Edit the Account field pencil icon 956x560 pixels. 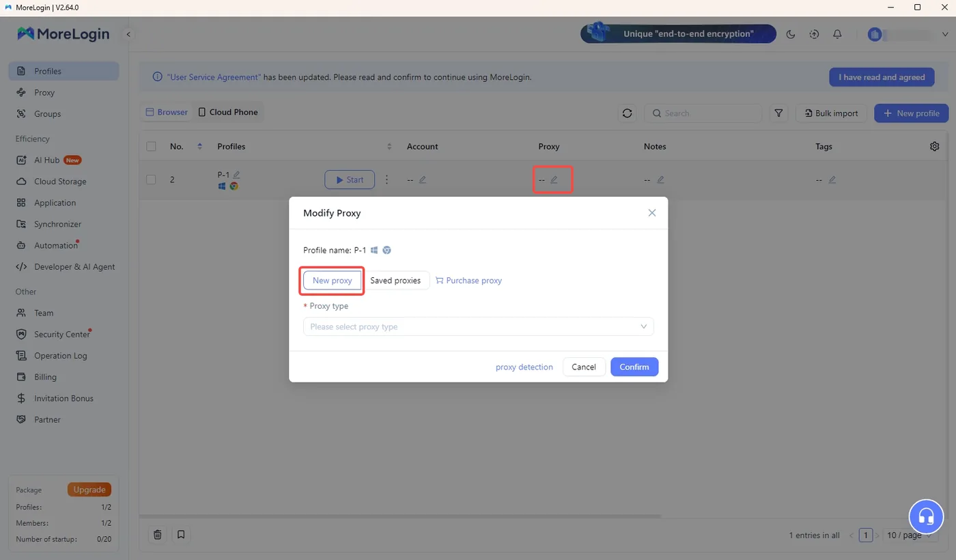[423, 180]
